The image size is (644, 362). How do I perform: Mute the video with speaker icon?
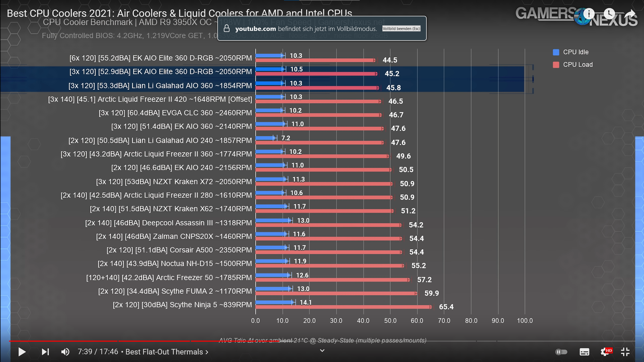point(65,352)
